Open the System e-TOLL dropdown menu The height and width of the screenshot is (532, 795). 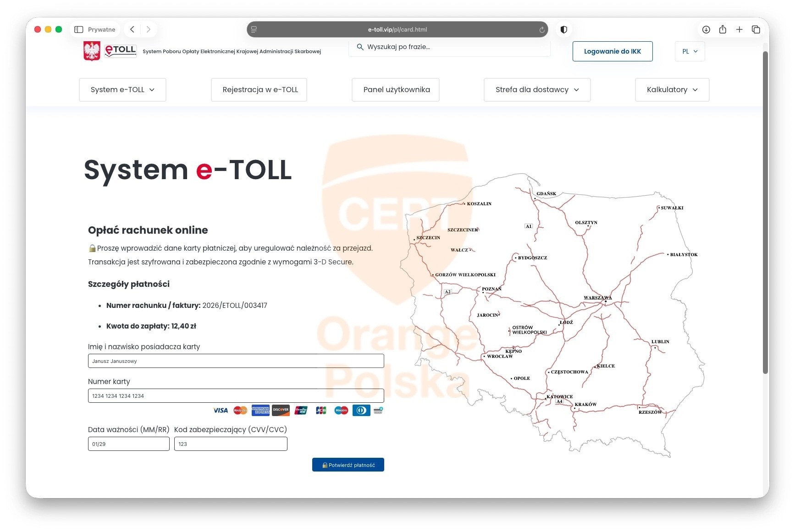[x=122, y=90]
